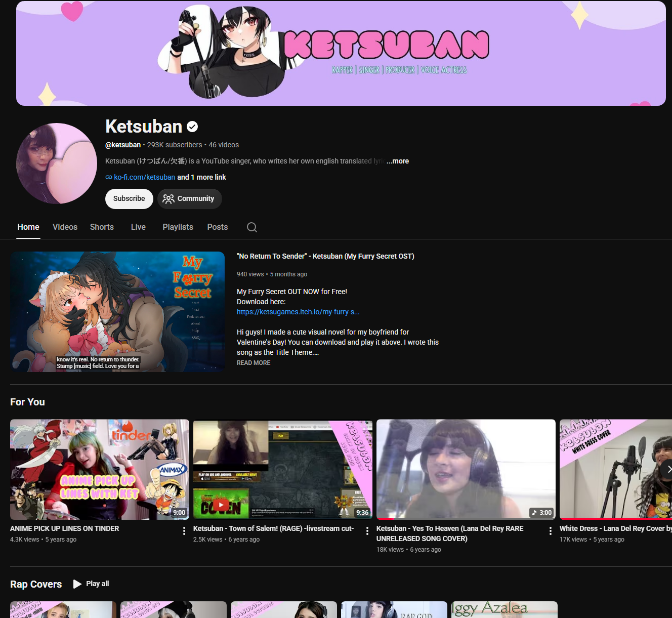This screenshot has height=618, width=672.
Task: Click the '293K subscribers' text
Action: [175, 145]
